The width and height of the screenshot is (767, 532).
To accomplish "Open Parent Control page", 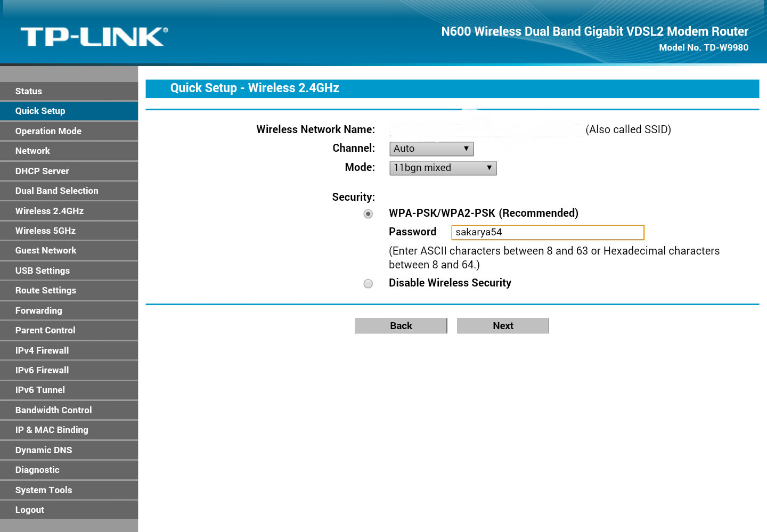I will (x=69, y=330).
